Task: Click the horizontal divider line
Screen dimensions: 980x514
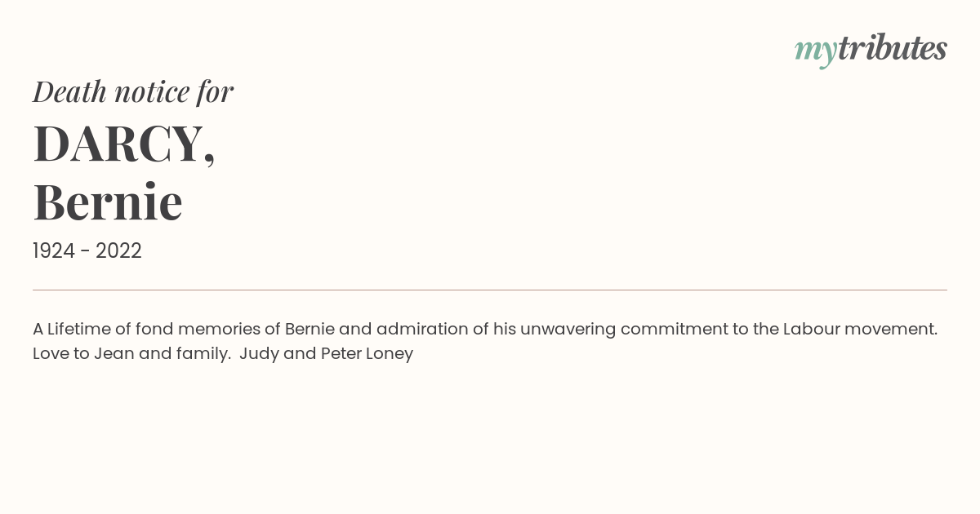Action: [490, 290]
